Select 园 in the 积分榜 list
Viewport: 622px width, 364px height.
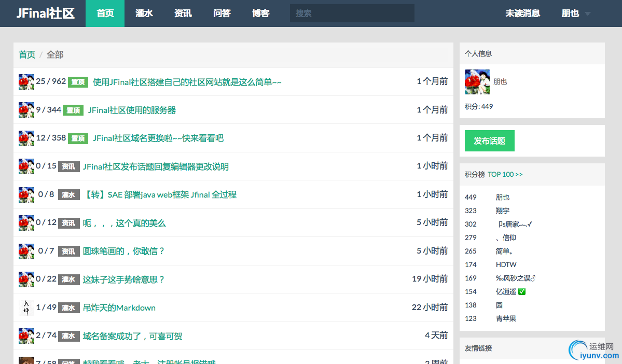500,305
